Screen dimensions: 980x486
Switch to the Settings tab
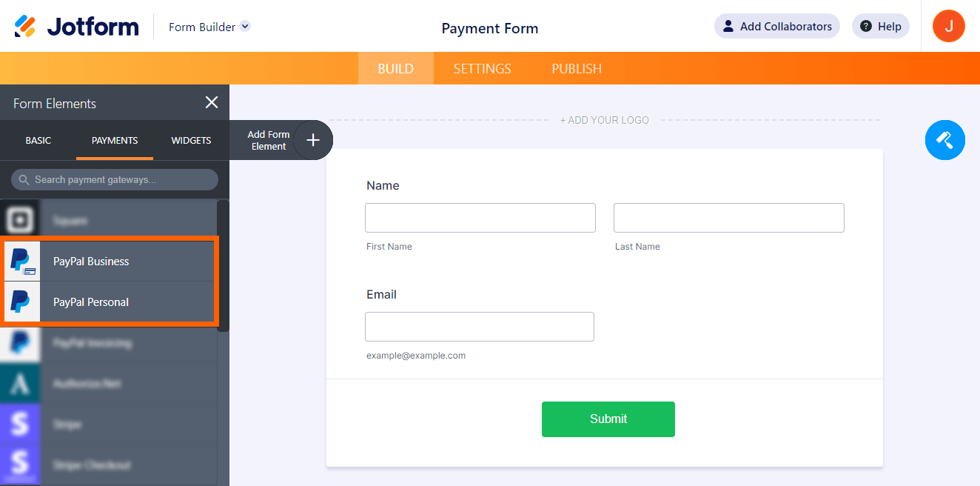pos(482,69)
